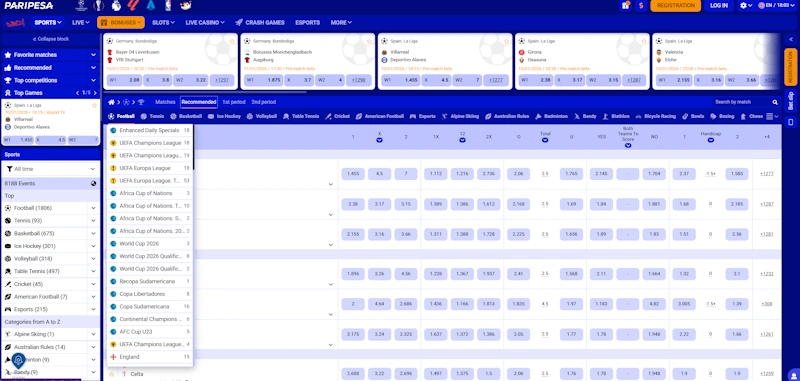Open the gift bonuses icon in the header

pos(626,6)
